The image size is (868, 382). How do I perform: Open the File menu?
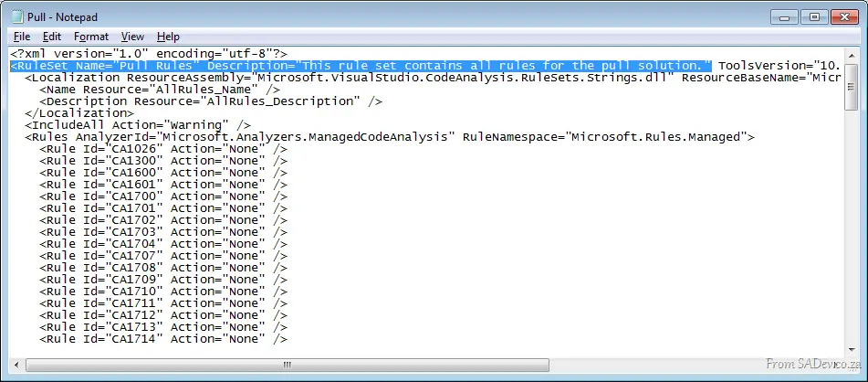click(22, 37)
